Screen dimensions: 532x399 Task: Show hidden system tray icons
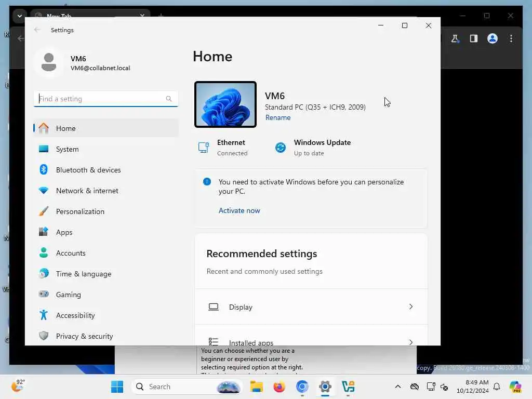coord(398,387)
